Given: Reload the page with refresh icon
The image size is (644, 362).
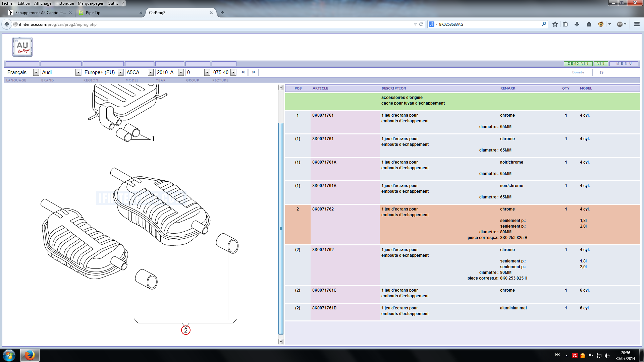Looking at the screenshot, I should tap(421, 24).
